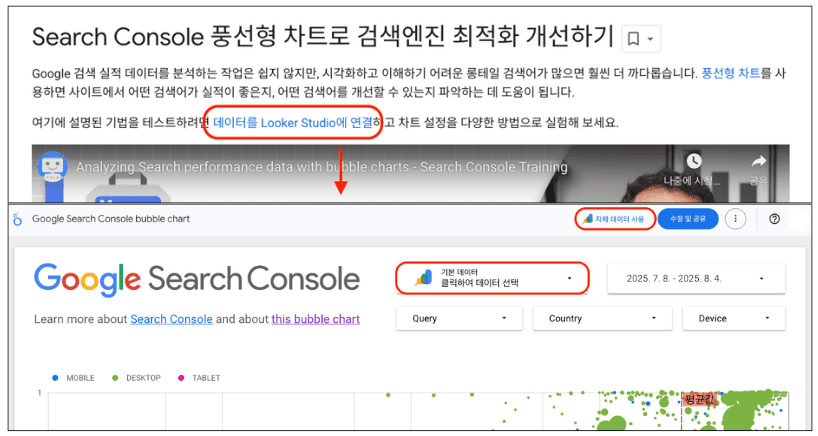Screen dimensions: 818x436
Task: Click the video channel robot avatar
Action: tap(52, 167)
